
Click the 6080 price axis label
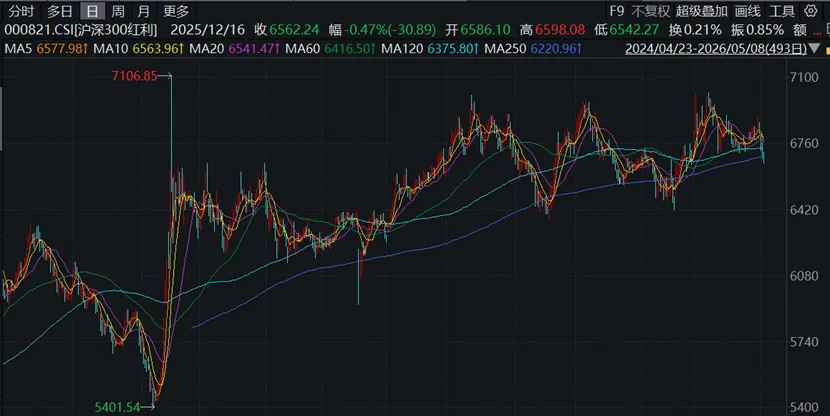click(x=804, y=276)
